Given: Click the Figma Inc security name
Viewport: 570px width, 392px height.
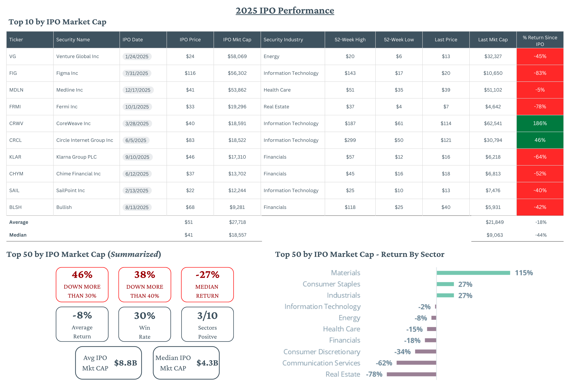Looking at the screenshot, I should pyautogui.click(x=67, y=73).
